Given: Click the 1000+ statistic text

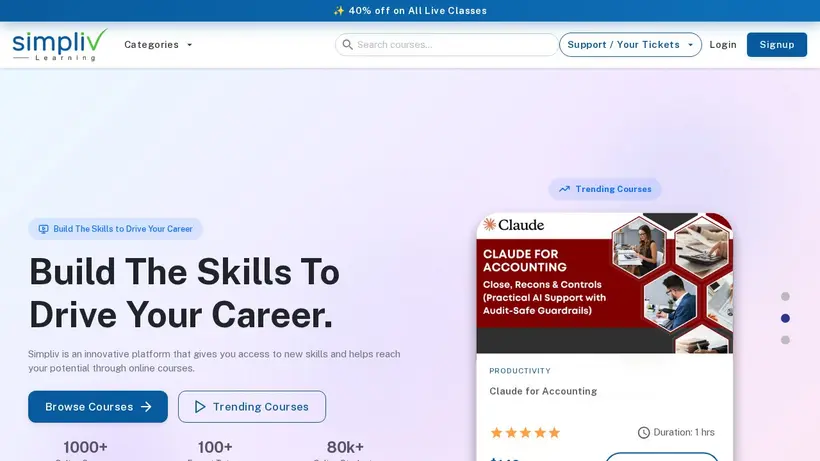Looking at the screenshot, I should [x=85, y=447].
